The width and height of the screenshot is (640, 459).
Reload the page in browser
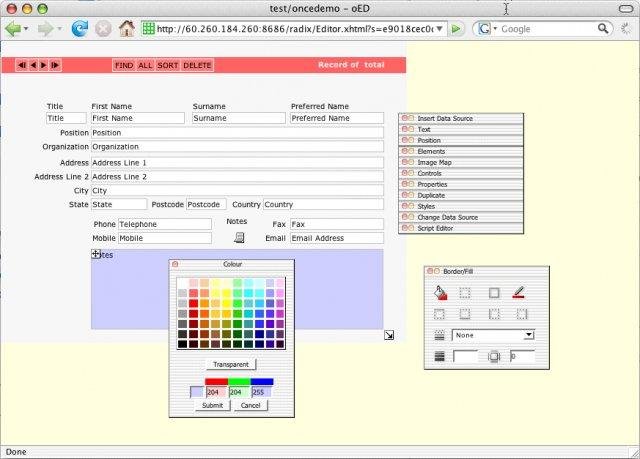coord(80,29)
